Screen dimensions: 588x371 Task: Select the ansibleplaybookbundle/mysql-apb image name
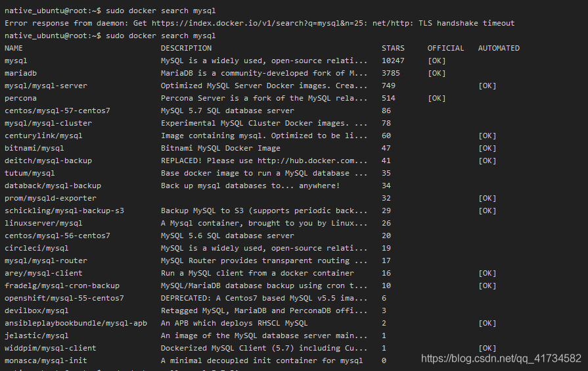(x=76, y=323)
